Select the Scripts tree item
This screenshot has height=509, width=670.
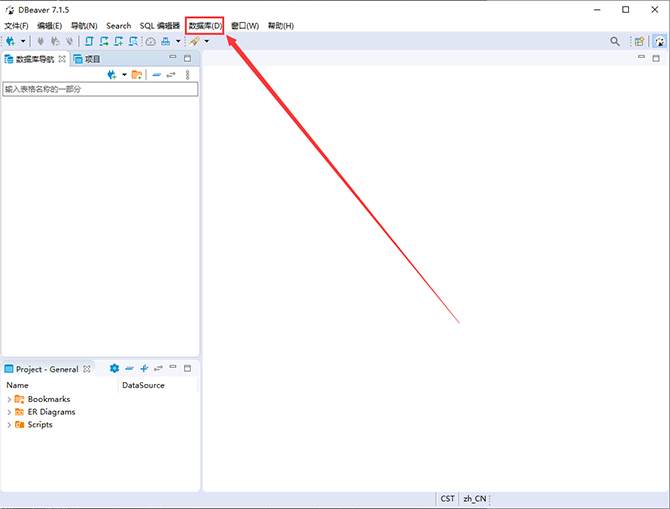point(40,425)
